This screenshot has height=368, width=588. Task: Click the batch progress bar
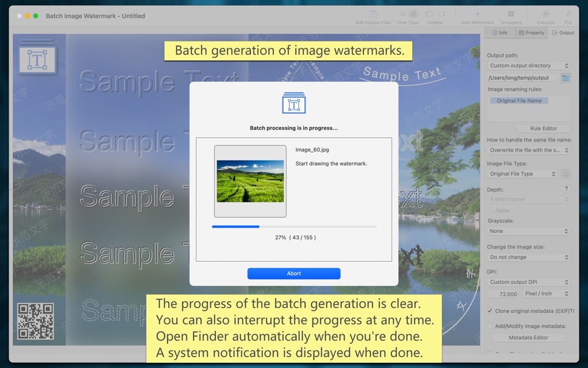coord(294,227)
